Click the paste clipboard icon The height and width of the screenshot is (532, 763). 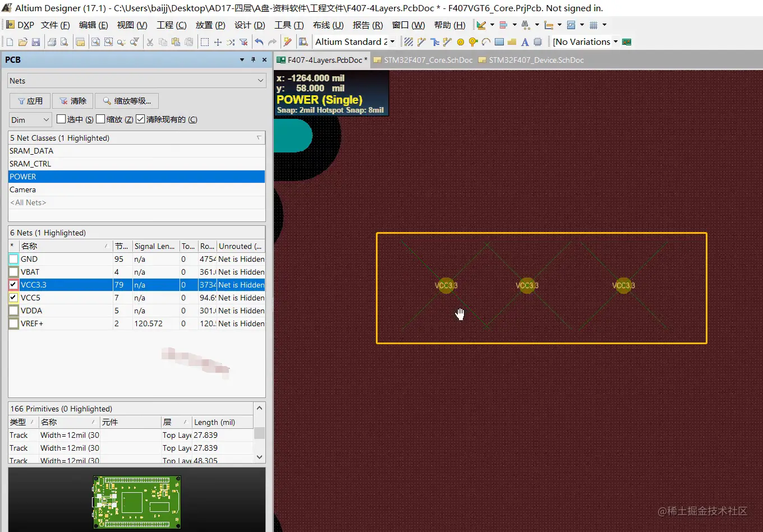pyautogui.click(x=176, y=42)
